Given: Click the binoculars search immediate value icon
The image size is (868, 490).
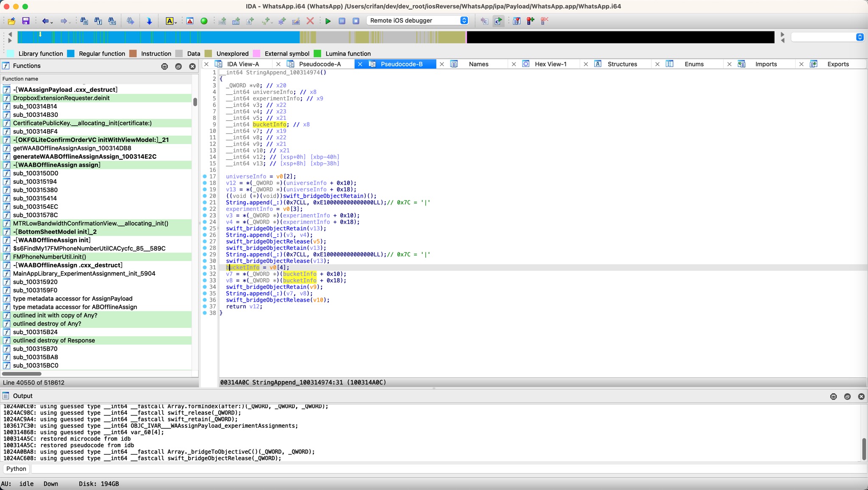Looking at the screenshot, I should coord(84,21).
